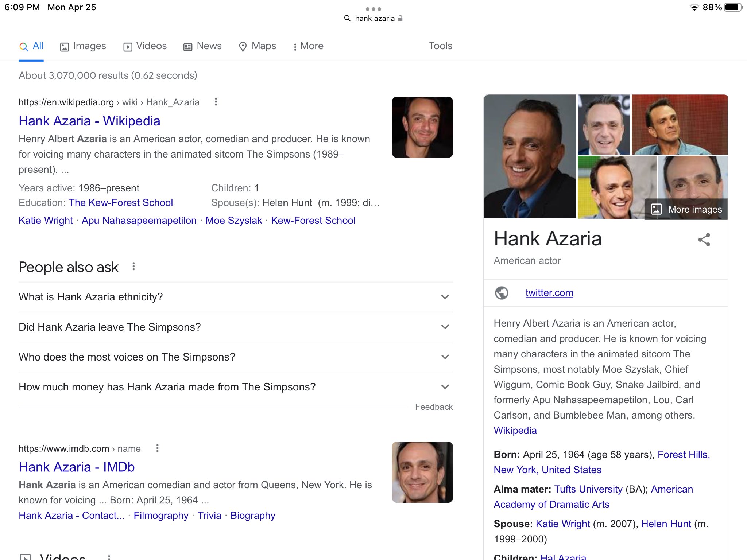Open the More search categories menu
The image size is (747, 560).
[x=308, y=46]
